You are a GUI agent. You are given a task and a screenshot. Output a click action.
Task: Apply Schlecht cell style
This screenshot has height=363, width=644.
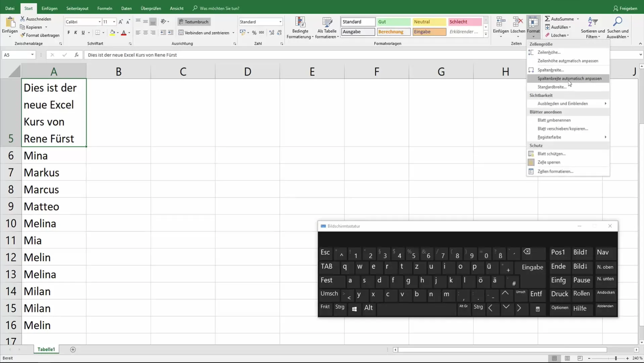click(464, 22)
